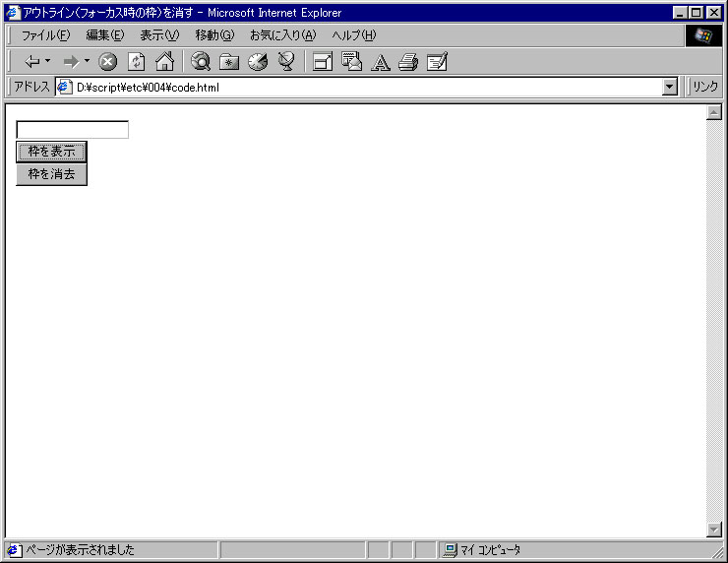Click the Refresh page icon
Screen dimensions: 728x563
pyautogui.click(x=137, y=61)
